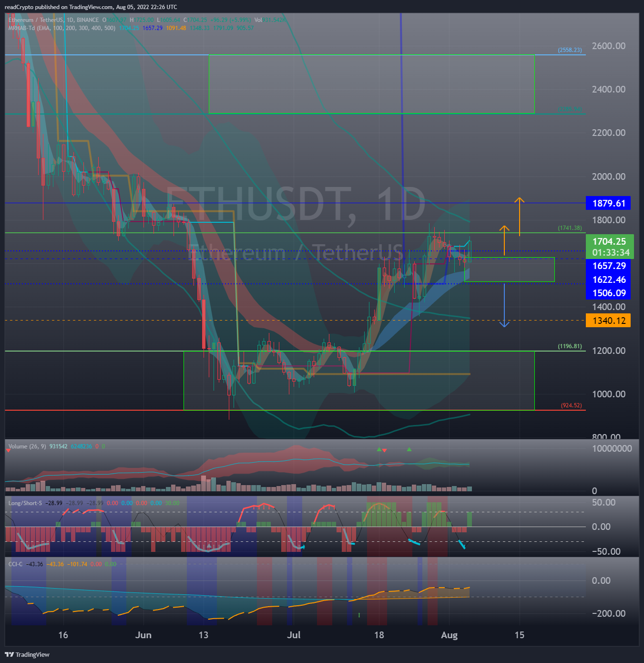Click the 1000.00 price axis label
This screenshot has width=644, height=663.
tap(609, 394)
